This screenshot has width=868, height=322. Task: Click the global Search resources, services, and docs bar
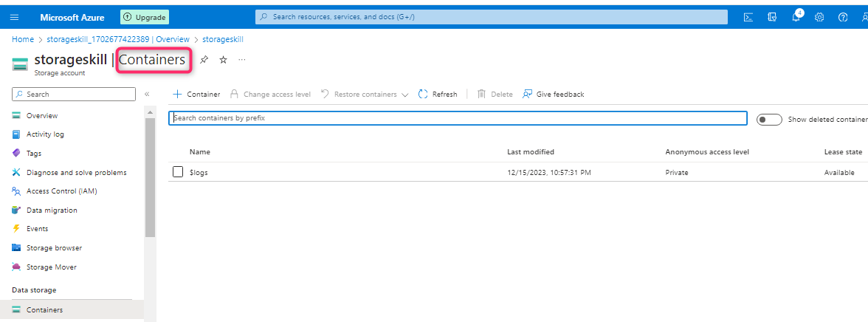pyautogui.click(x=491, y=17)
